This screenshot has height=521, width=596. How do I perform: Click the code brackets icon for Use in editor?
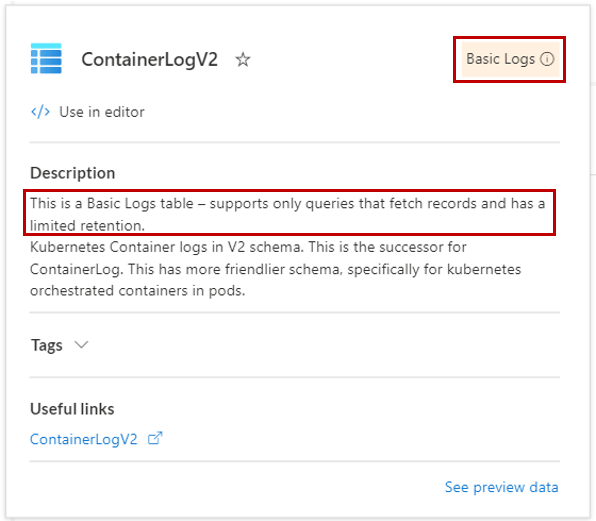40,112
